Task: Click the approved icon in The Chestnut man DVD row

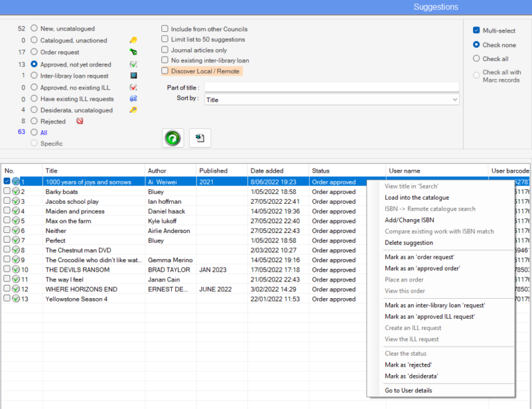Action: [16, 250]
